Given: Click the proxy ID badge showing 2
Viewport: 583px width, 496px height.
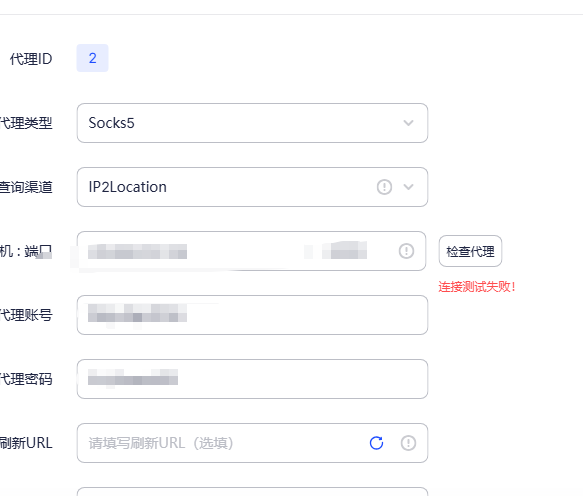Looking at the screenshot, I should pos(92,58).
